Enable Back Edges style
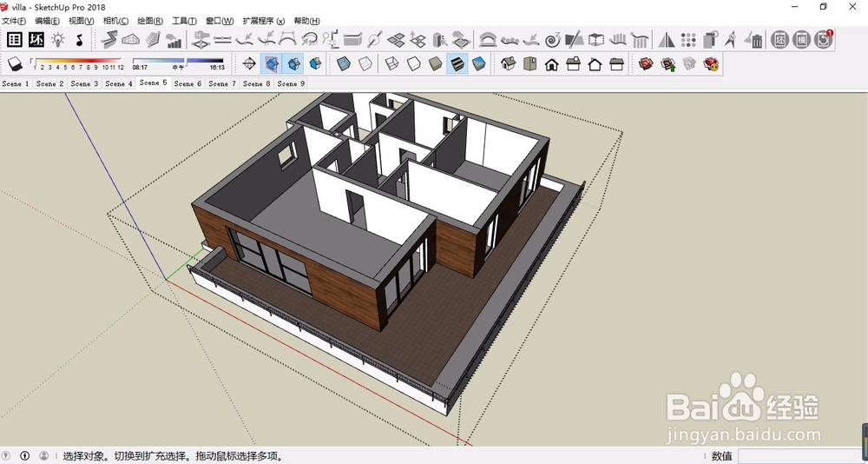Image resolution: width=868 pixels, height=464 pixels. click(365, 63)
